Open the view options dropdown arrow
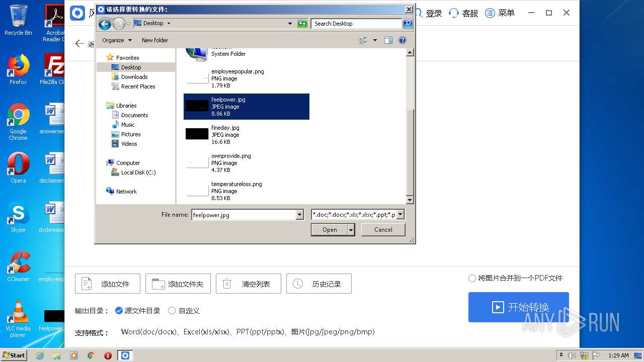644x362 pixels. 375,40
